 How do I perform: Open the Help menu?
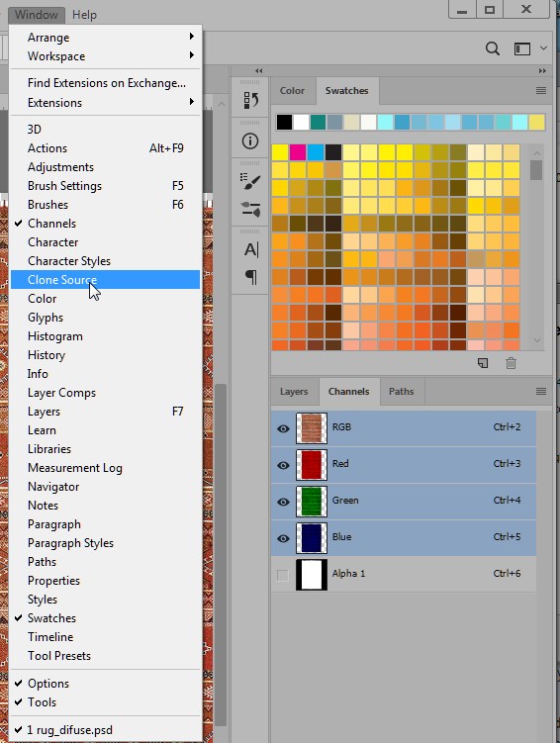(x=84, y=15)
